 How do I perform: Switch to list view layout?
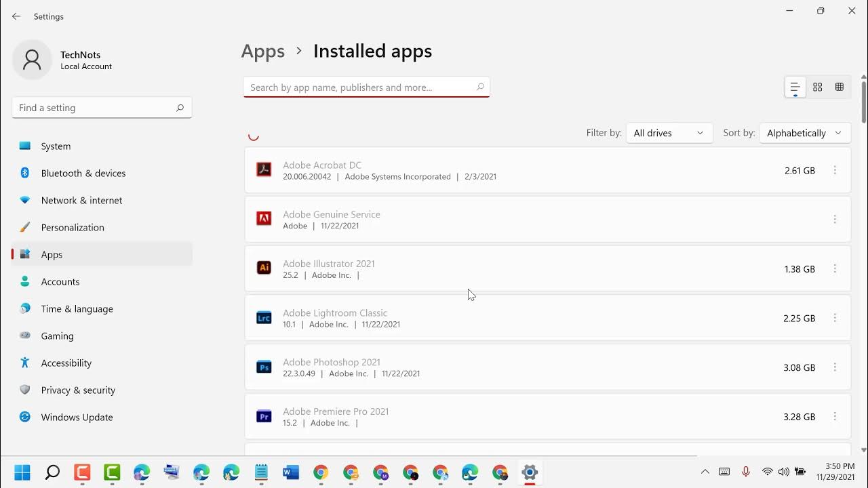pyautogui.click(x=795, y=87)
